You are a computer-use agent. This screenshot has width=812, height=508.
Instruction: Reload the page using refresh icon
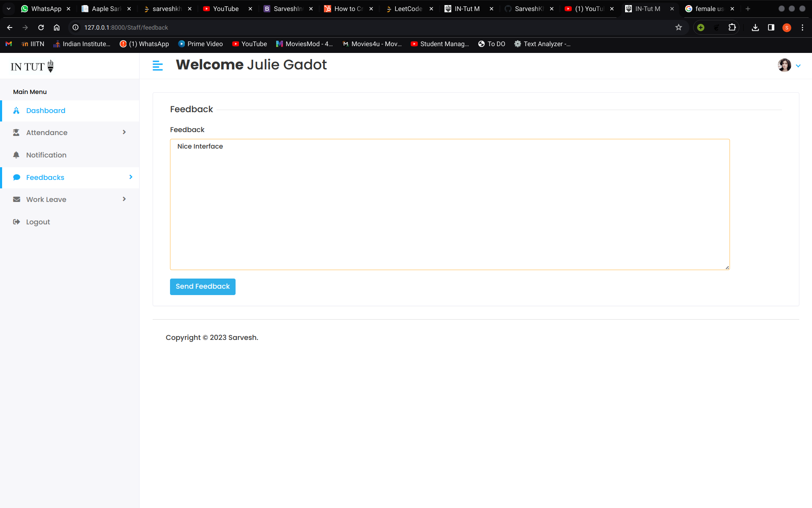coord(41,28)
